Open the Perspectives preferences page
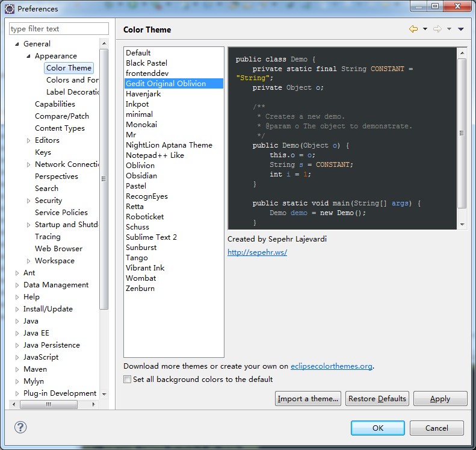The height and width of the screenshot is (450, 476). pos(57,177)
